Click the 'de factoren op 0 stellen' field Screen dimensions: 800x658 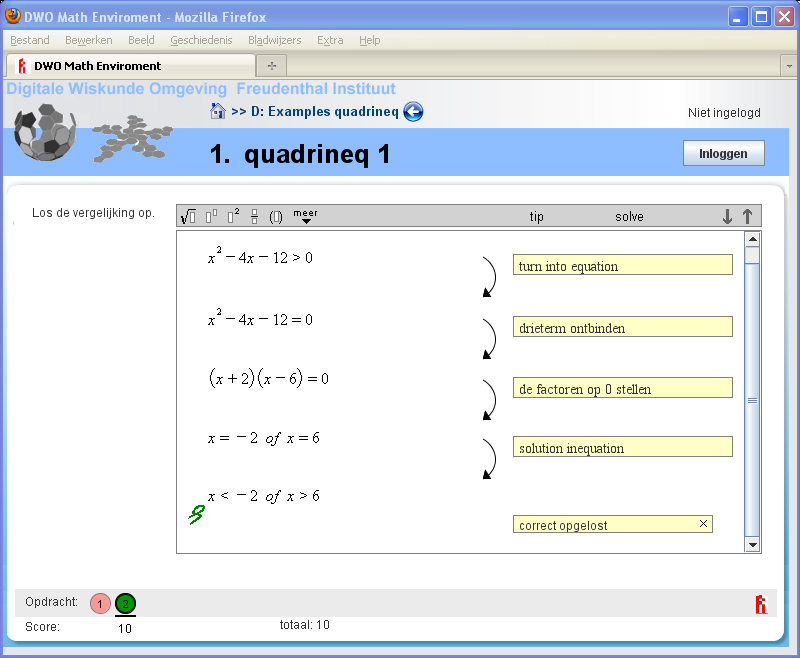[x=622, y=388]
